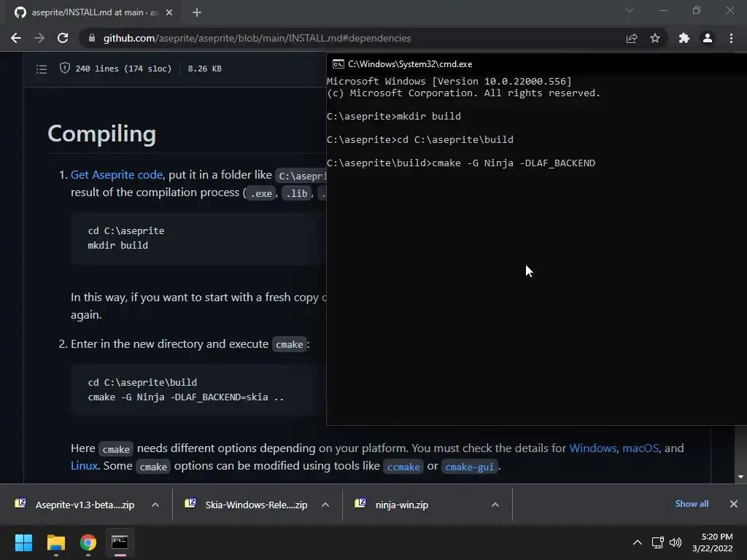The image size is (747, 560).
Task: Open File Explorer from the taskbar
Action: coord(55,542)
